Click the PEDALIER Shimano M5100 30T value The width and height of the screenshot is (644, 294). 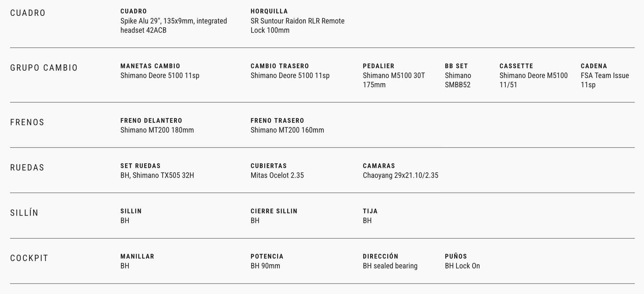[x=393, y=80]
